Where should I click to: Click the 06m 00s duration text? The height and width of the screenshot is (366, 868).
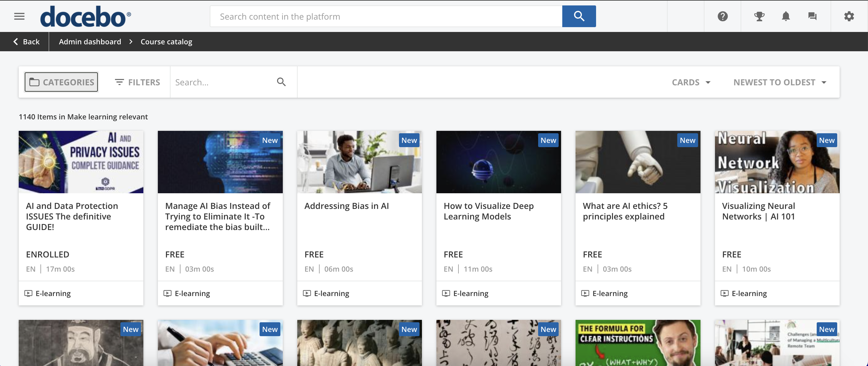point(339,269)
